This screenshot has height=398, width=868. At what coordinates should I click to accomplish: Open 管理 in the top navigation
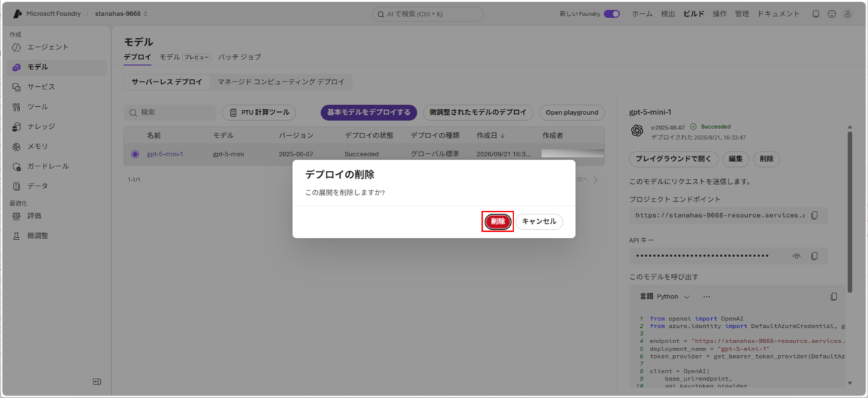(x=742, y=13)
